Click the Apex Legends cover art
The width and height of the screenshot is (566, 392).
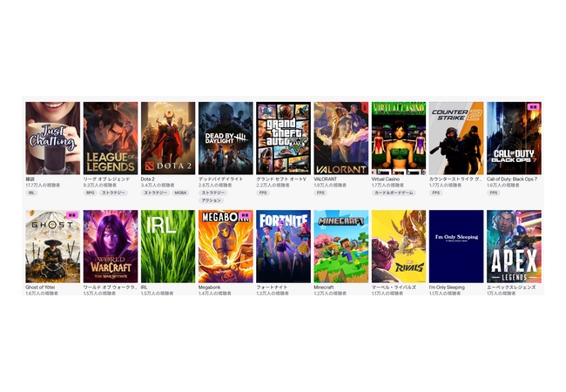[x=513, y=246]
